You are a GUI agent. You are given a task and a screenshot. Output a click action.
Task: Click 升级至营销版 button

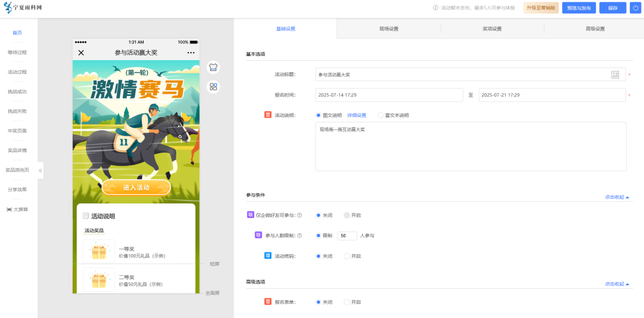click(x=540, y=8)
